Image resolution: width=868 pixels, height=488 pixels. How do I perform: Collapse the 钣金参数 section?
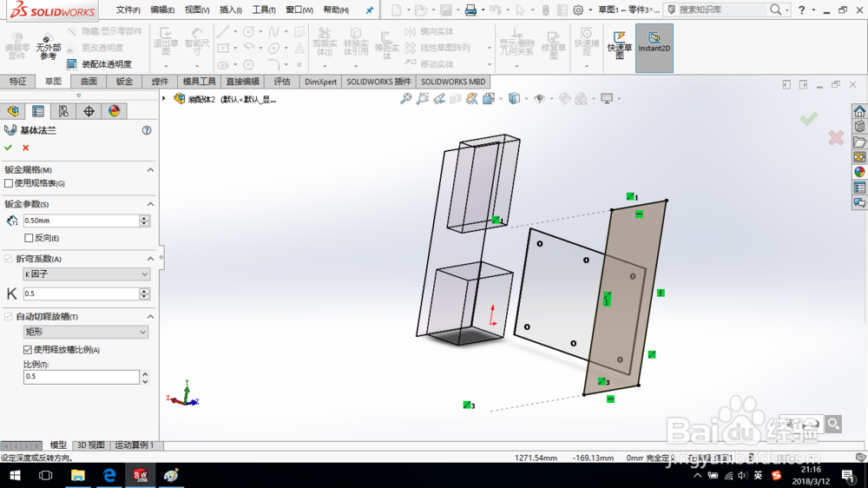point(150,204)
